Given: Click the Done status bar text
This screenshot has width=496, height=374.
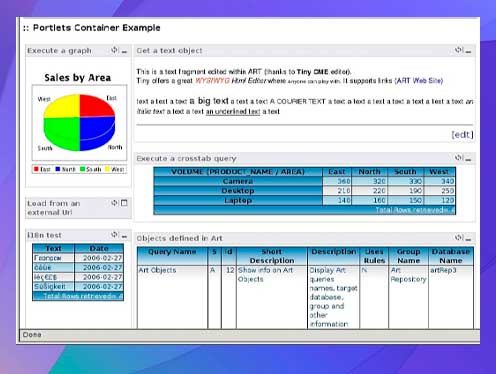Looking at the screenshot, I should tap(32, 335).
